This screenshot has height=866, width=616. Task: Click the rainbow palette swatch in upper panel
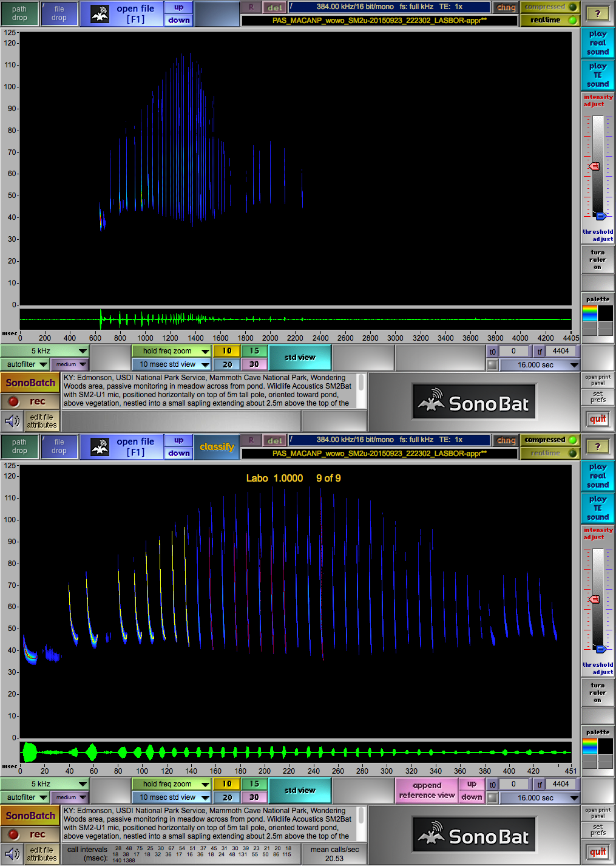pyautogui.click(x=589, y=313)
